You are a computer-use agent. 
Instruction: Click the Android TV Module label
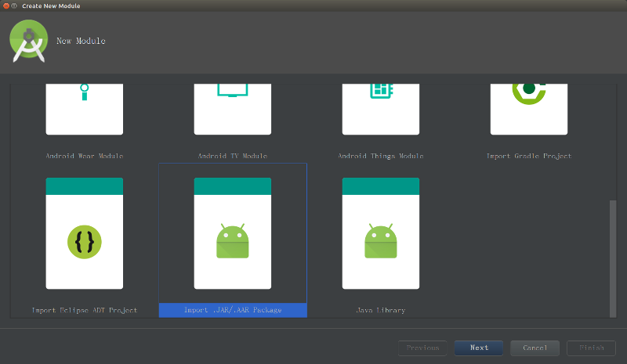coord(233,156)
